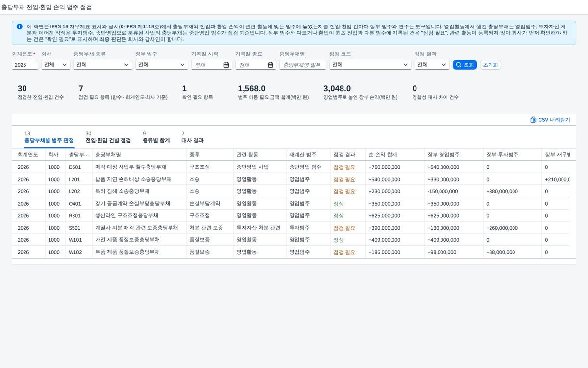The width and height of the screenshot is (588, 368).
Task: Select the row 생산라인 구조조정충당부채
Action: (291, 215)
